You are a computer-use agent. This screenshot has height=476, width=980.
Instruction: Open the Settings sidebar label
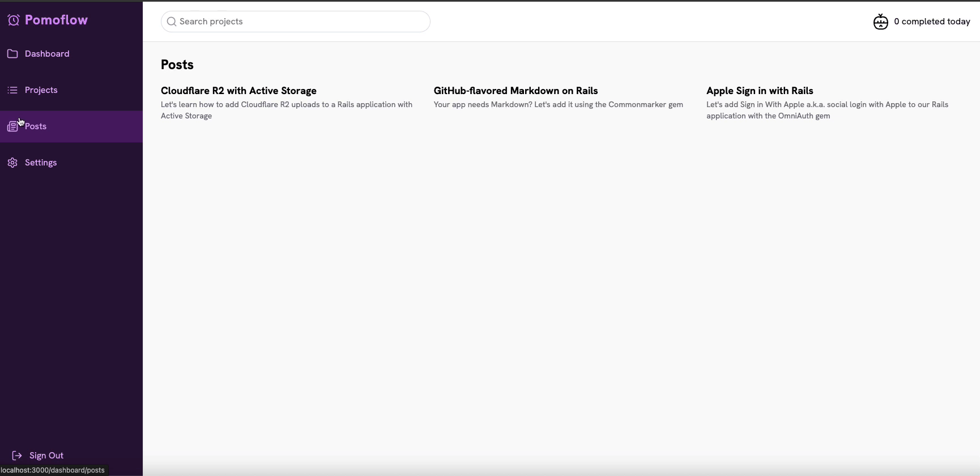coord(41,163)
